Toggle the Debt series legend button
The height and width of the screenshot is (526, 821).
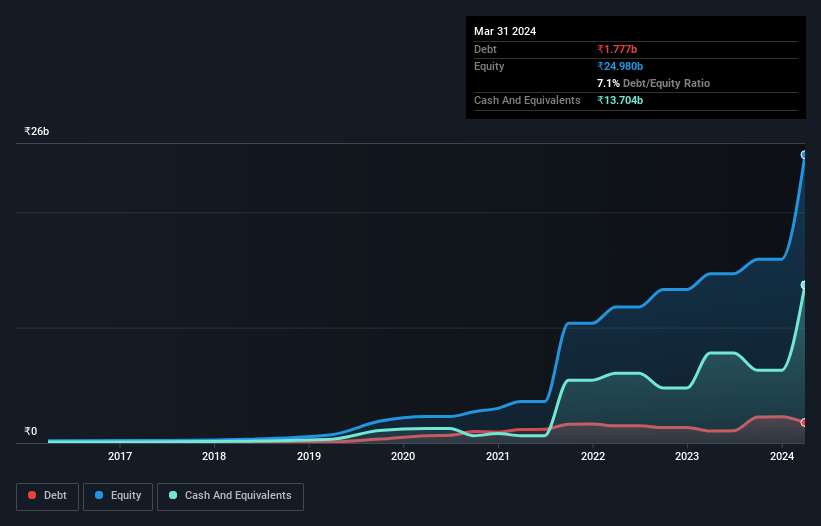(x=48, y=496)
